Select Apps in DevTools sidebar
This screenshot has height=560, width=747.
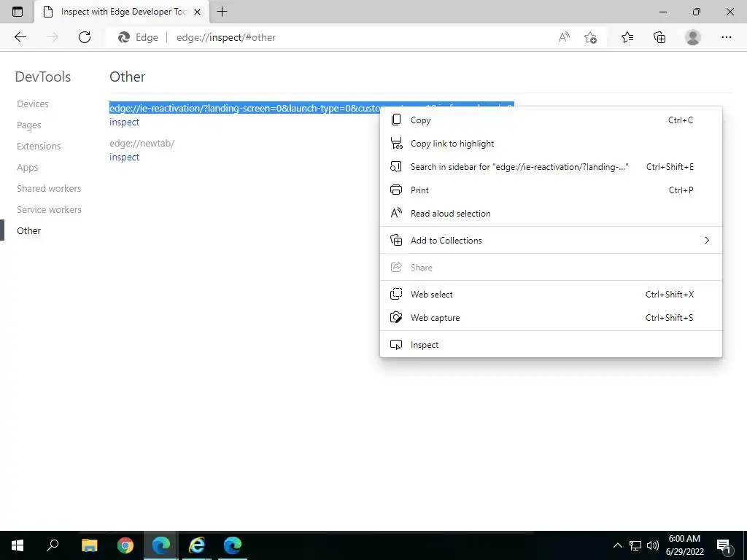coord(27,168)
